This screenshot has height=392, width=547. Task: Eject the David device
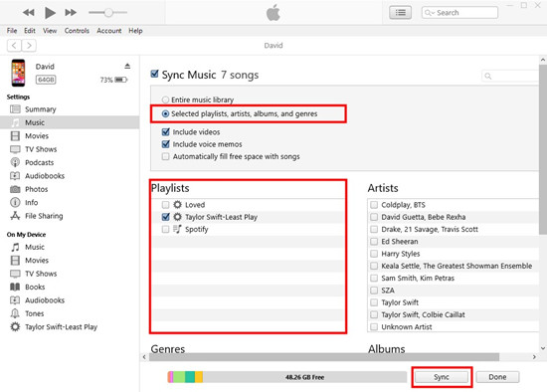click(127, 66)
